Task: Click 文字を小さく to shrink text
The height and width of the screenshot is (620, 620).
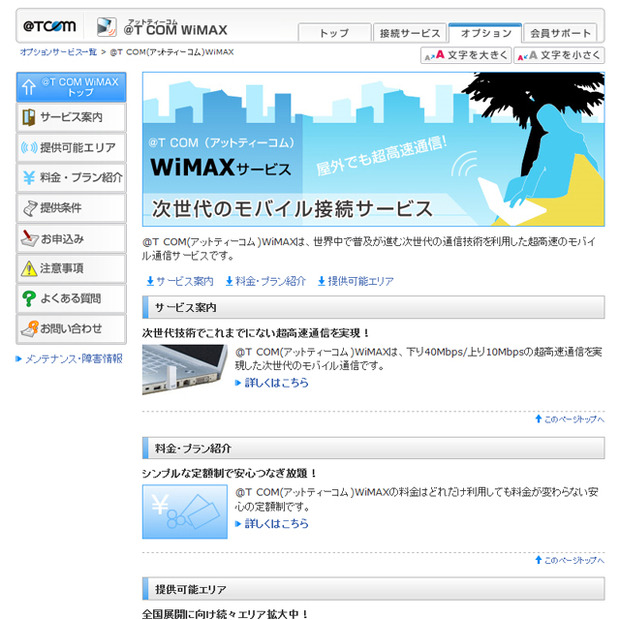Action: tap(559, 55)
